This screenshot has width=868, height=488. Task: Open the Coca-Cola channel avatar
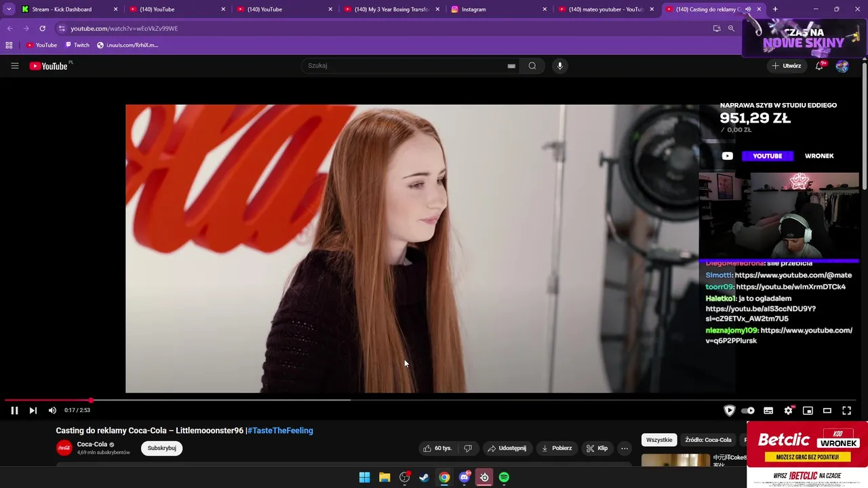tap(64, 448)
